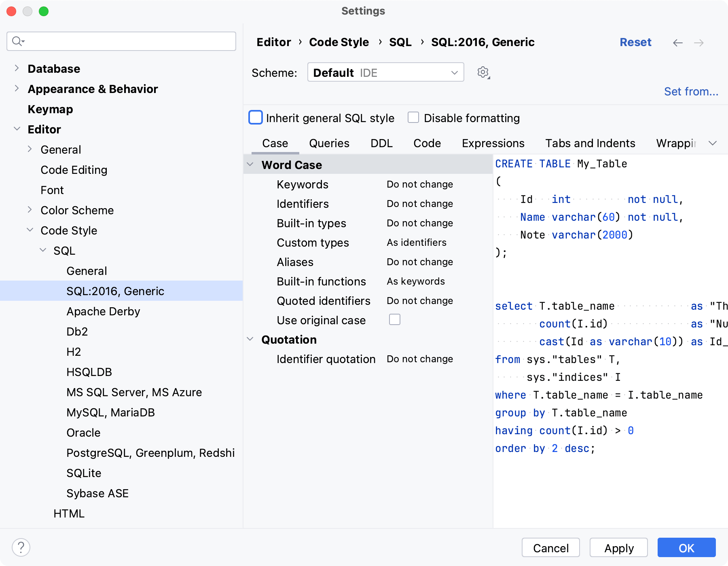Check the Disable formatting box
The width and height of the screenshot is (728, 566).
[x=413, y=118]
